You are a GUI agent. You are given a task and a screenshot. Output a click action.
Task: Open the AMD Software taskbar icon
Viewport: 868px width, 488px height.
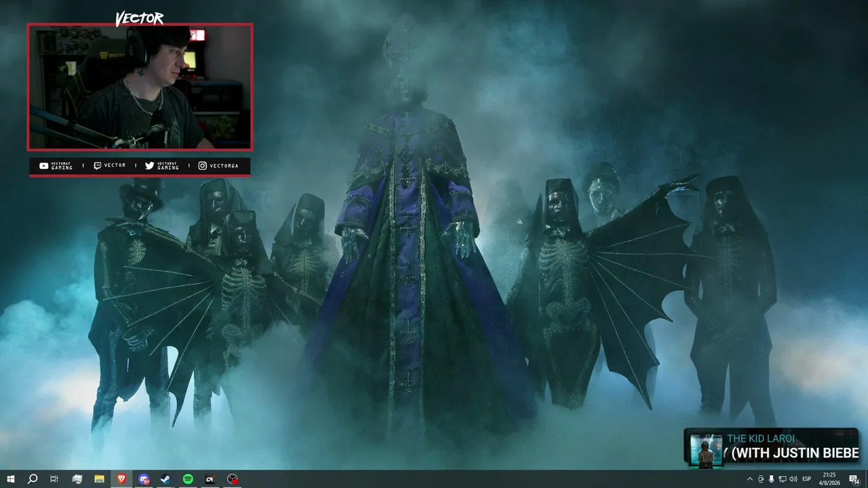[210, 479]
